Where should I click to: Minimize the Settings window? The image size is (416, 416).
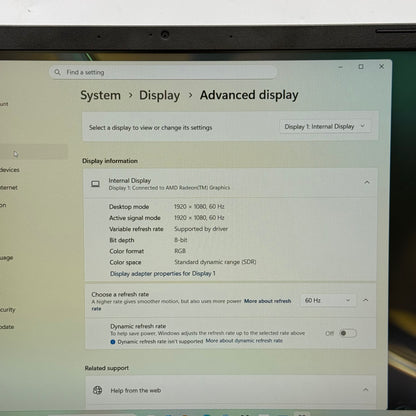(x=340, y=67)
